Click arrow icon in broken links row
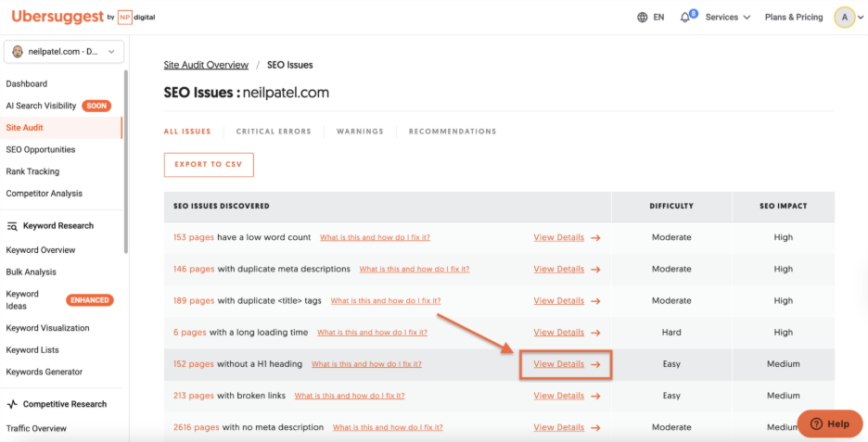The width and height of the screenshot is (868, 442). click(595, 396)
